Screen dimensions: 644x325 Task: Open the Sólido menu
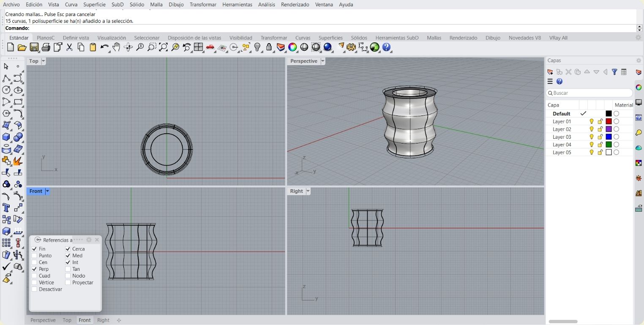tap(137, 4)
